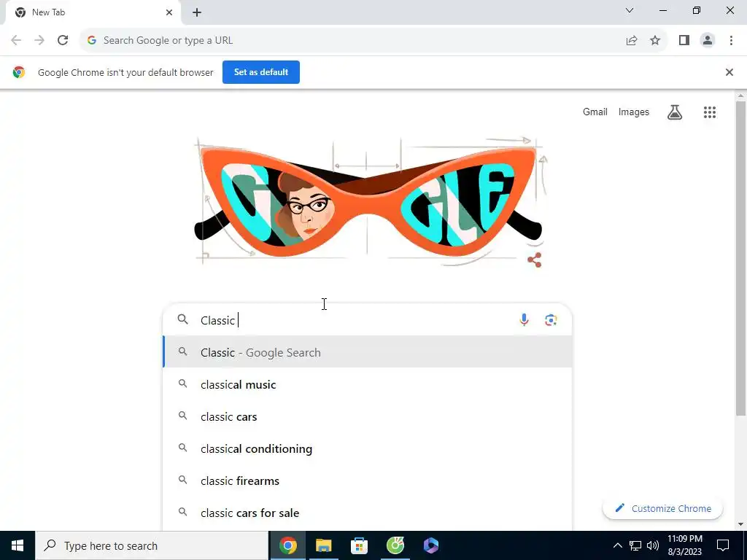747x560 pixels.
Task: Open the Chrome profile avatar
Action: 708,41
